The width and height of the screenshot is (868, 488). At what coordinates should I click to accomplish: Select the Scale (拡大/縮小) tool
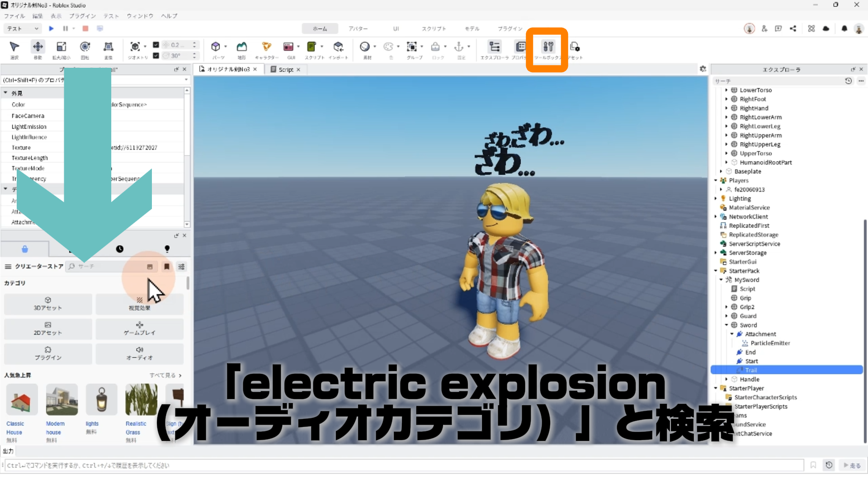coord(61,47)
